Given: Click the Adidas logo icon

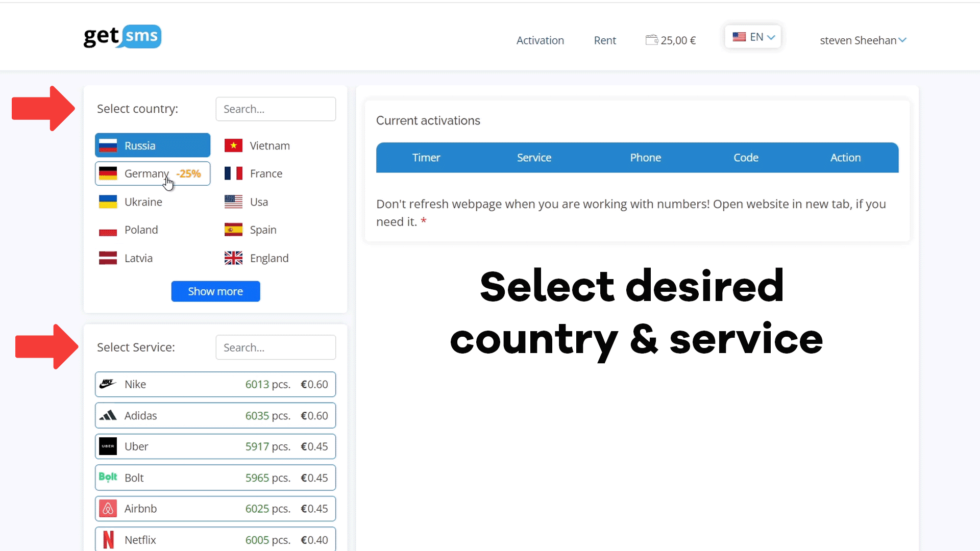Looking at the screenshot, I should point(108,415).
